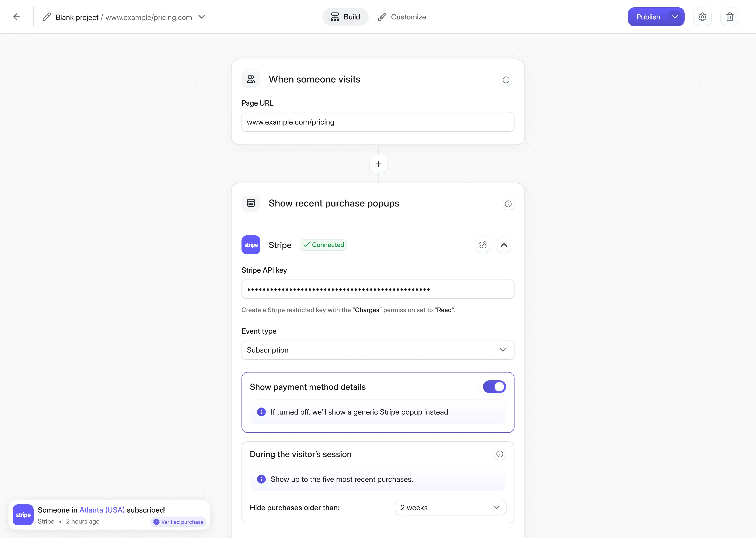Click the plus add step button
This screenshot has width=756, height=538.
click(x=378, y=164)
